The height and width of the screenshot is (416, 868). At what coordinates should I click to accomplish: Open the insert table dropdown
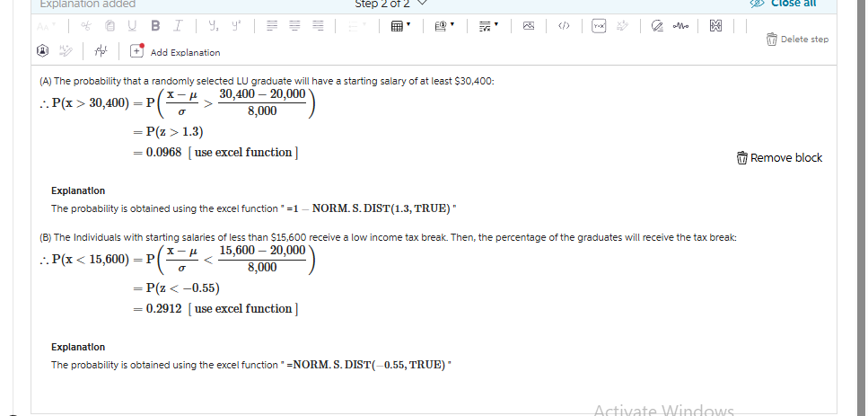pos(400,25)
